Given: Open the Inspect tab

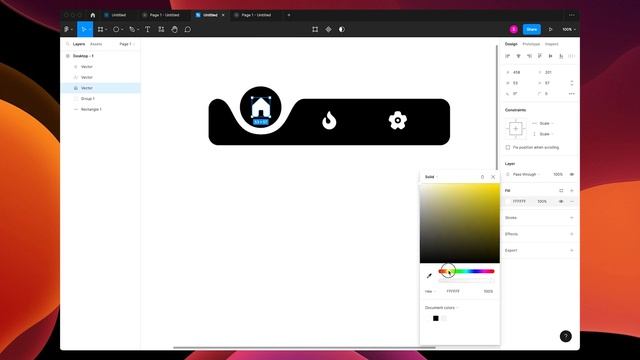Looking at the screenshot, I should click(x=551, y=44).
